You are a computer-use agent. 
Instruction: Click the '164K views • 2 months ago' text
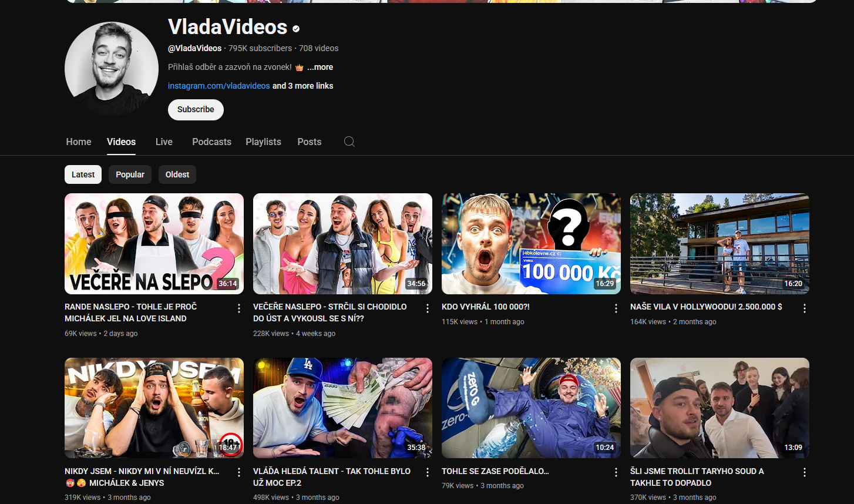pos(673,321)
